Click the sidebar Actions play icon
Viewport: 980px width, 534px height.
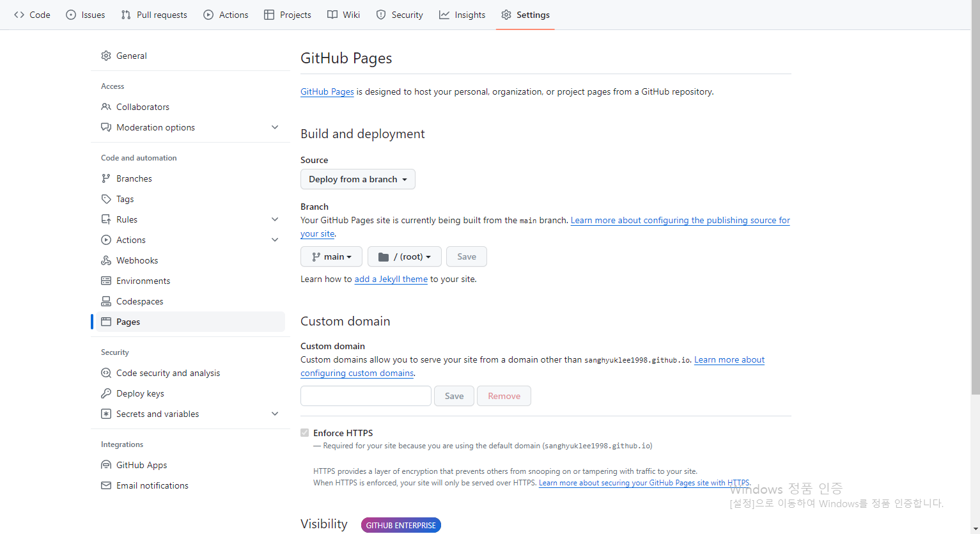click(106, 240)
